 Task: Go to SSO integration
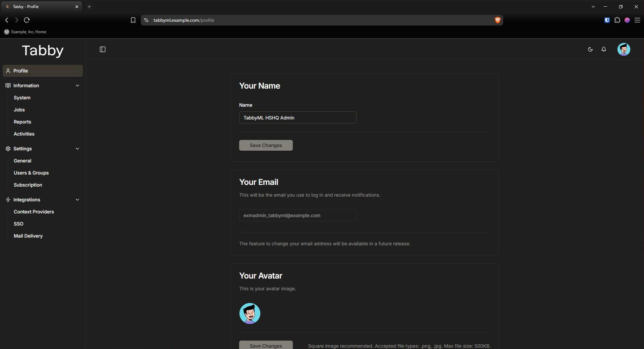pos(18,224)
